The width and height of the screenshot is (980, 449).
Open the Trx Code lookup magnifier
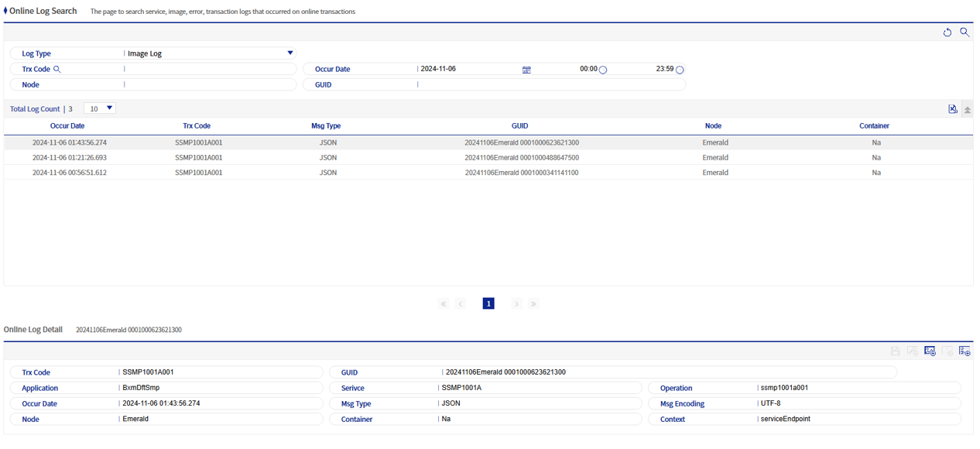[x=57, y=69]
